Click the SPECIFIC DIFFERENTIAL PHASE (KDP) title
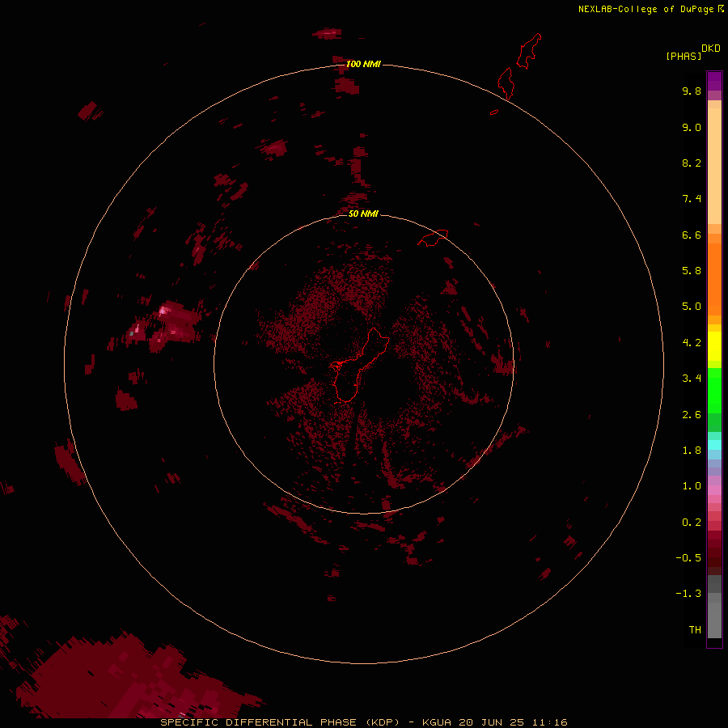This screenshot has width=728, height=728. pos(280,722)
